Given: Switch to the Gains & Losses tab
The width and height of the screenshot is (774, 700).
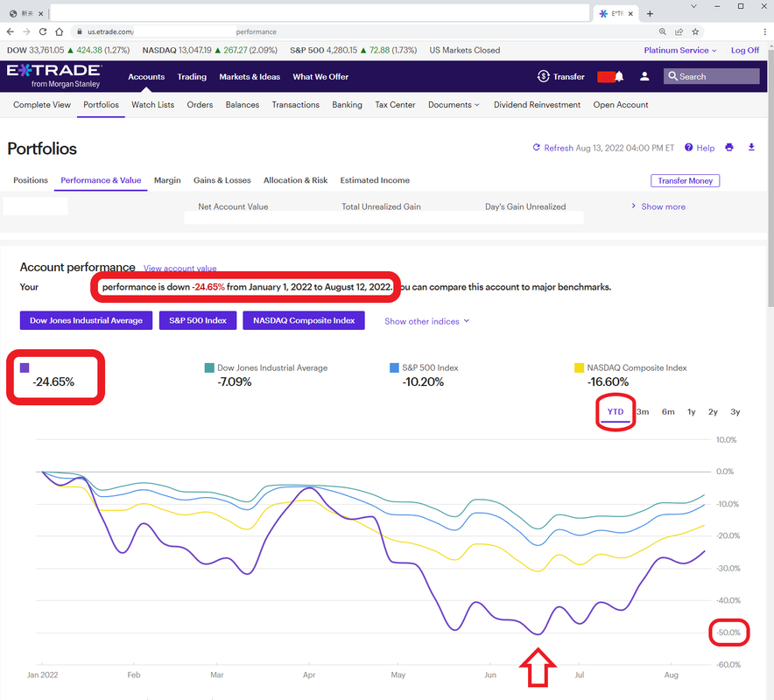Looking at the screenshot, I should coord(222,180).
